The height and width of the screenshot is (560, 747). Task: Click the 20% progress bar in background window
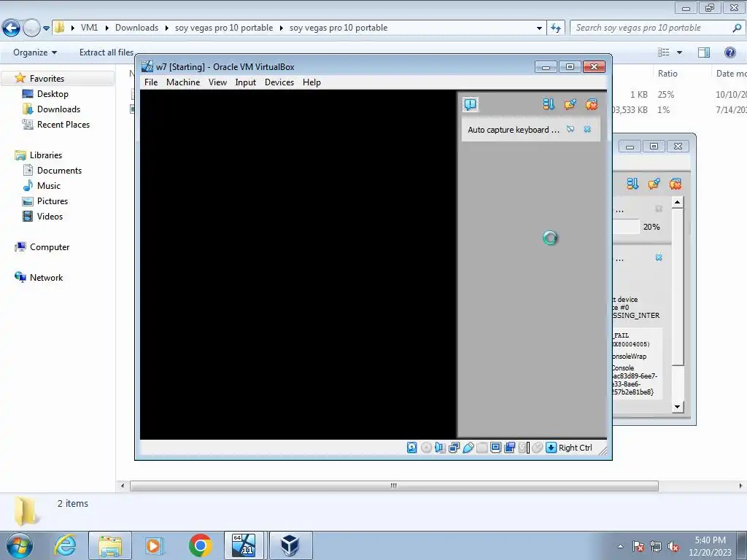click(x=627, y=227)
